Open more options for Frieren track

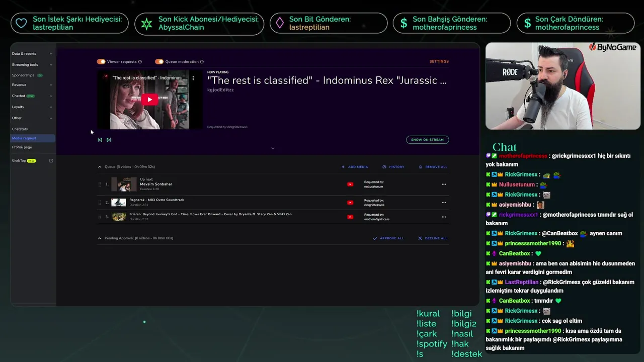pos(444,217)
